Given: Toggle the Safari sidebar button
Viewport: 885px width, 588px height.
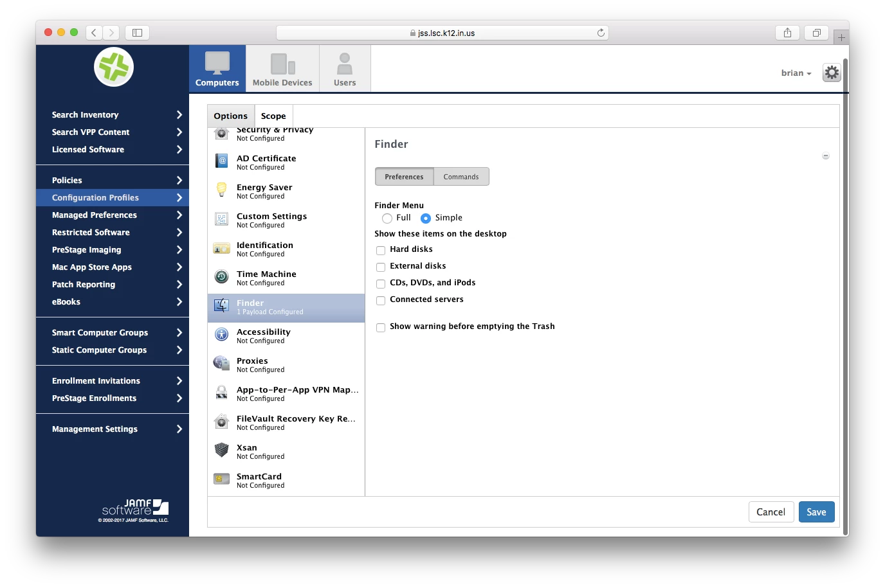Looking at the screenshot, I should pyautogui.click(x=137, y=33).
